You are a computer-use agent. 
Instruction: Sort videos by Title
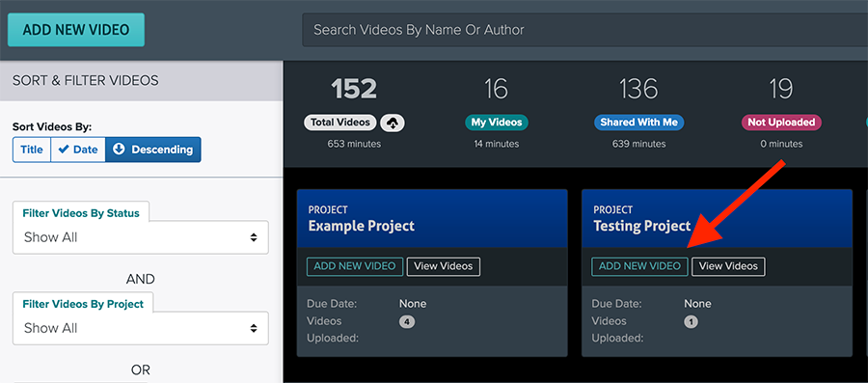32,150
